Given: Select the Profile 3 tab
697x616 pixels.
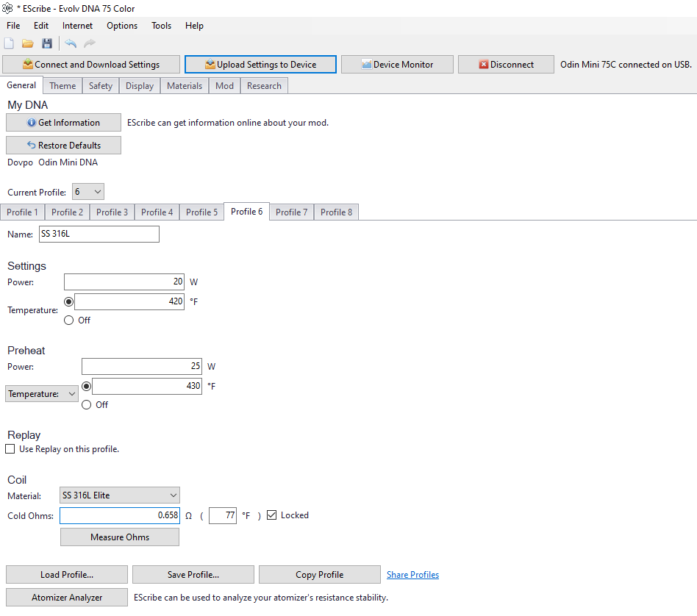Looking at the screenshot, I should point(112,212).
